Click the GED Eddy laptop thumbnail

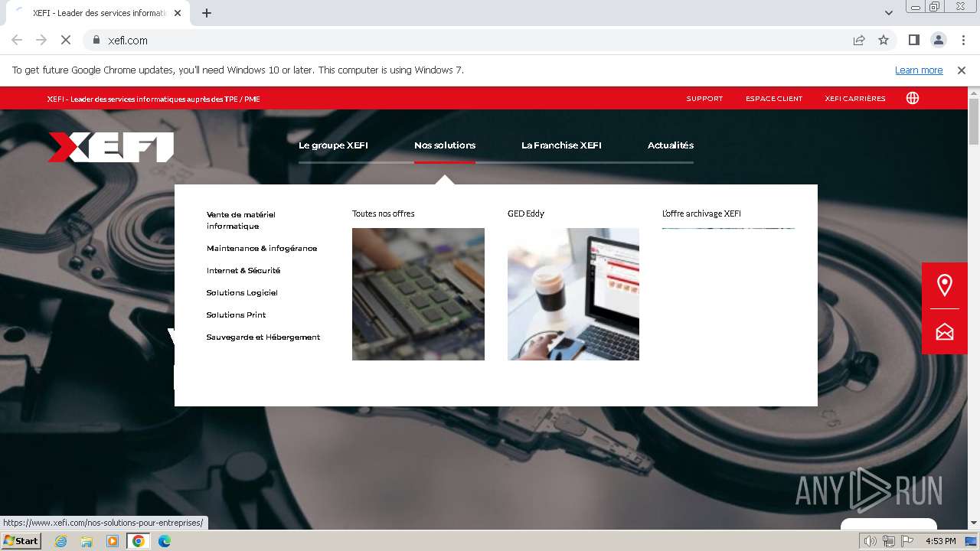pos(573,294)
